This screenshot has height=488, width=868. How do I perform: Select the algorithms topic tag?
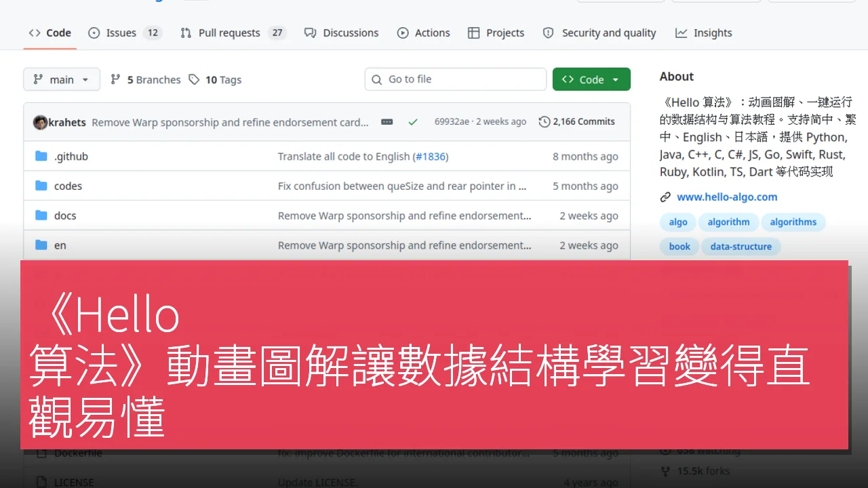793,222
